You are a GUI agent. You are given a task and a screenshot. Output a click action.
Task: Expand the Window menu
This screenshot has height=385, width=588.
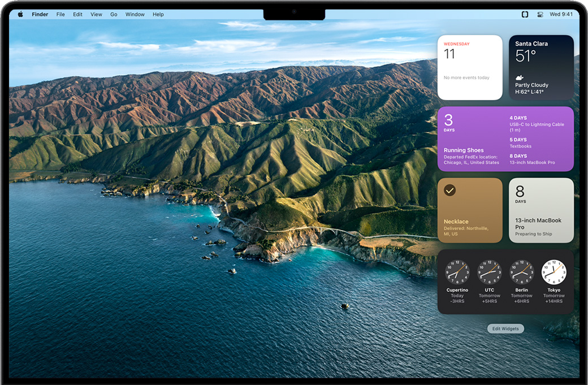135,14
